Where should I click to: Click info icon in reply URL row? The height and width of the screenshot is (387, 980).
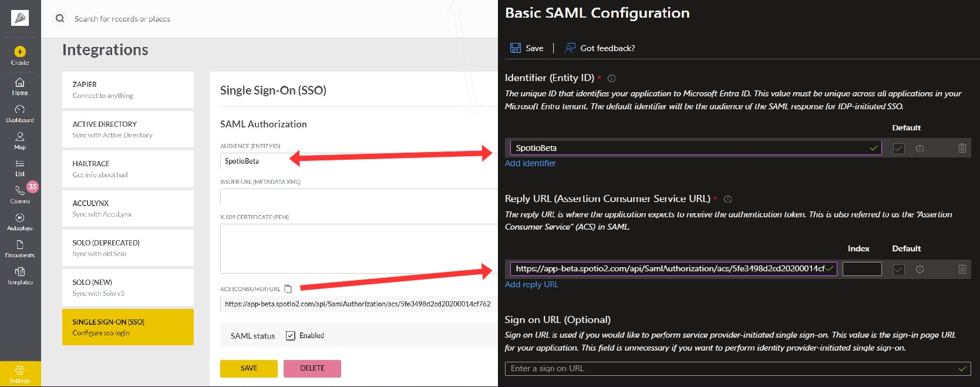coord(920,270)
